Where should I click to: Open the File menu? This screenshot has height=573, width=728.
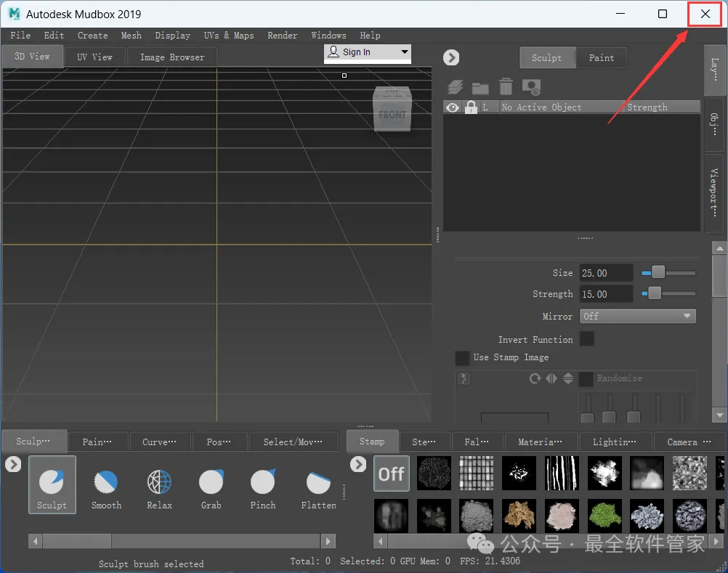pyautogui.click(x=20, y=36)
